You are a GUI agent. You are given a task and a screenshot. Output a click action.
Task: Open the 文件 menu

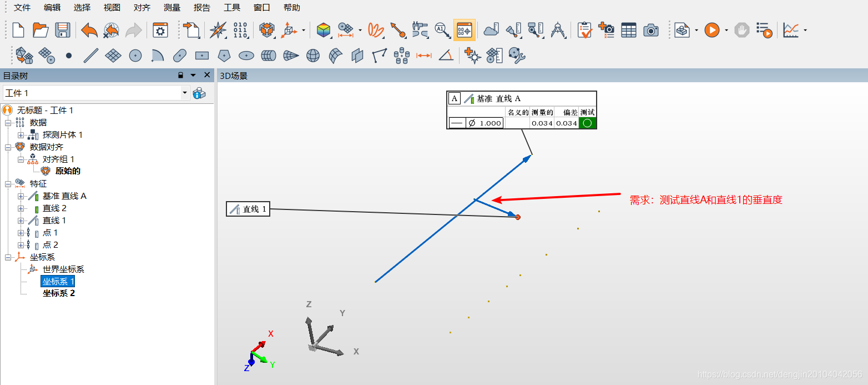[x=22, y=8]
